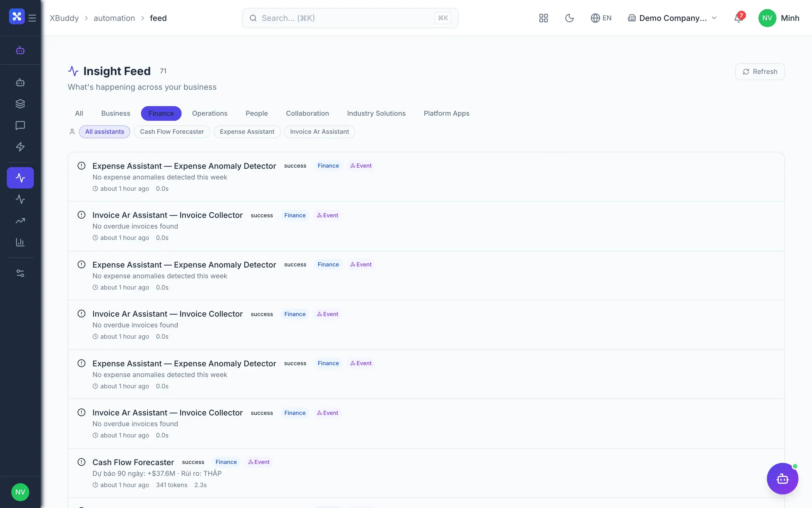The width and height of the screenshot is (812, 508).
Task: Toggle dark mode moon icon
Action: [x=570, y=18]
